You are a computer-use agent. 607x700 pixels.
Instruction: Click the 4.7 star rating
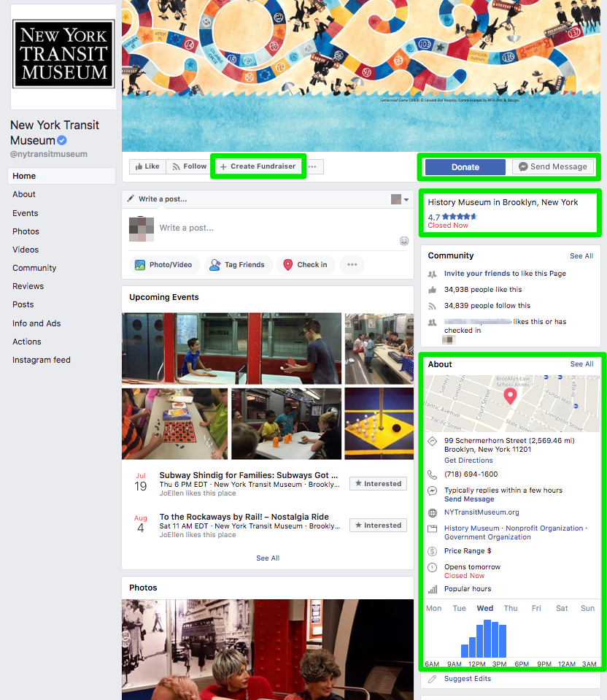pyautogui.click(x=452, y=217)
